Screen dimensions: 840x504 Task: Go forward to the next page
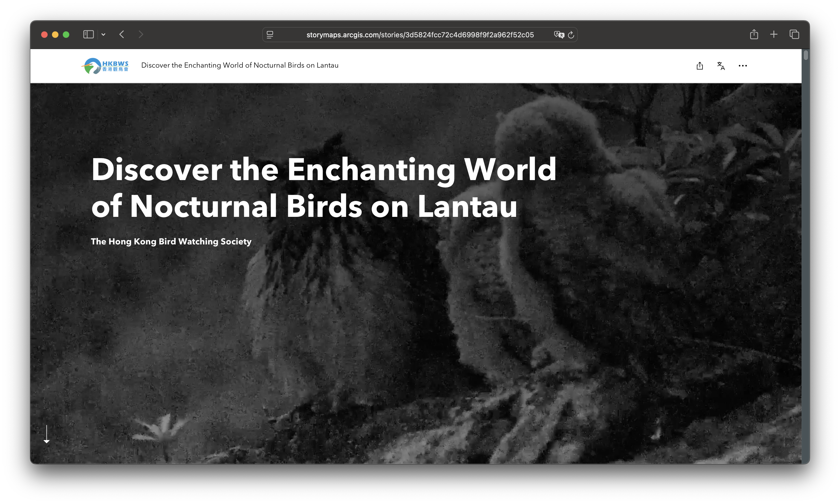point(141,34)
